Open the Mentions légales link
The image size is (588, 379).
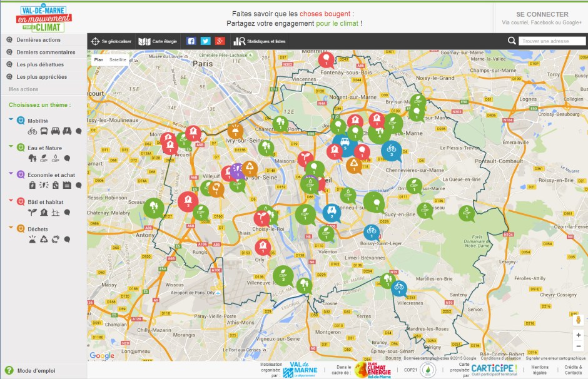pos(540,370)
